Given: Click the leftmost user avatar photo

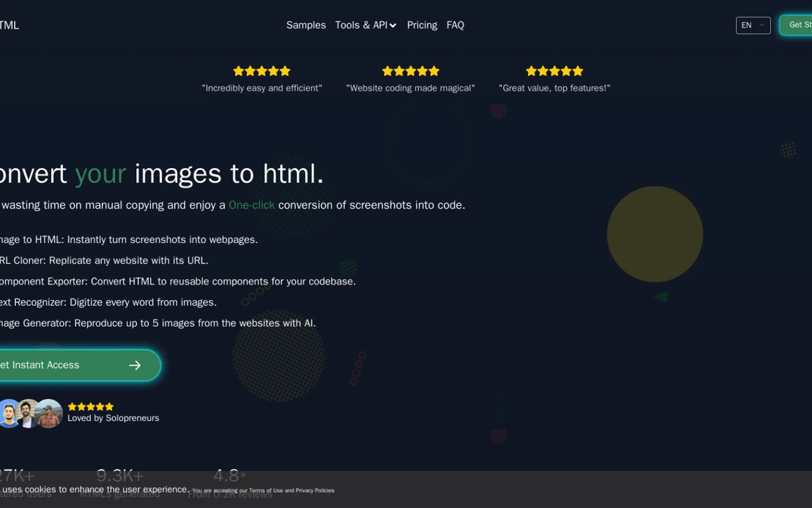Looking at the screenshot, I should 9,413.
